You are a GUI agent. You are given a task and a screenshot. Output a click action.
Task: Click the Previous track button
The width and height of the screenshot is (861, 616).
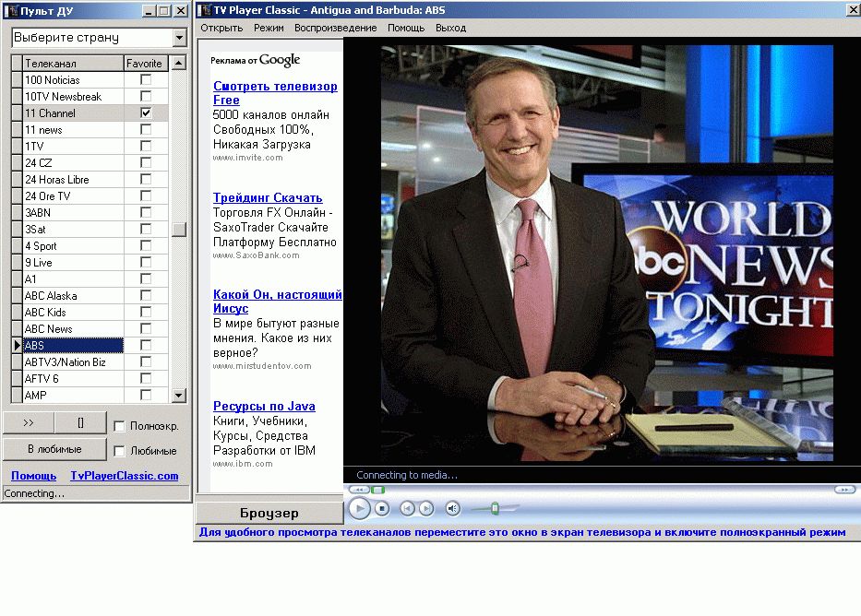coord(408,508)
